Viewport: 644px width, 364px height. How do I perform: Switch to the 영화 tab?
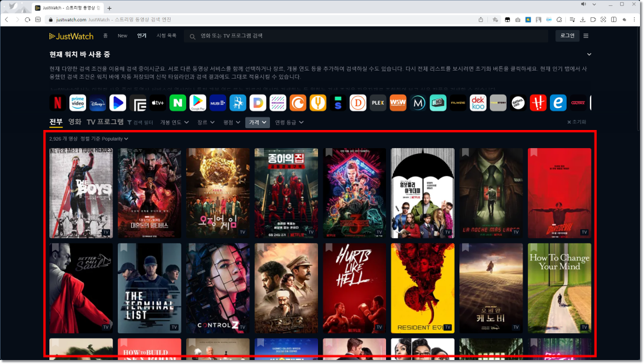tap(75, 122)
